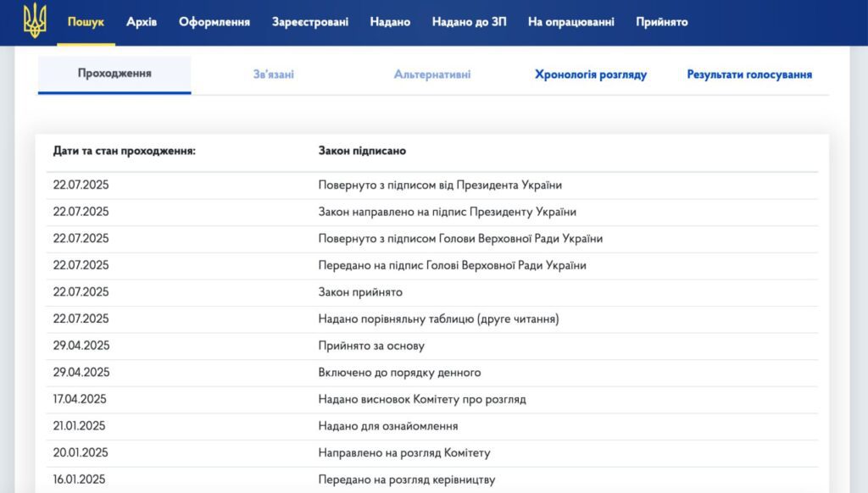Viewport: 868px width, 493px height.
Task: Go to the Архів menu section
Action: (x=142, y=22)
